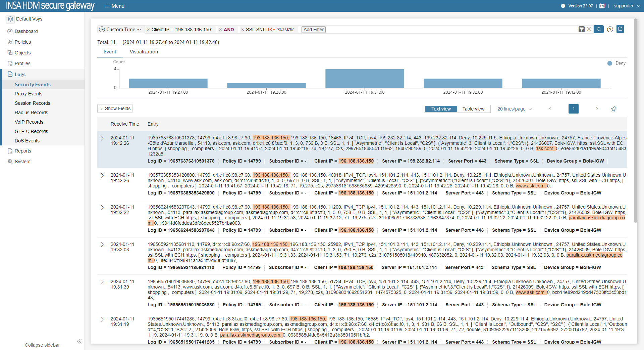Open the filter funnel icon

(582, 30)
